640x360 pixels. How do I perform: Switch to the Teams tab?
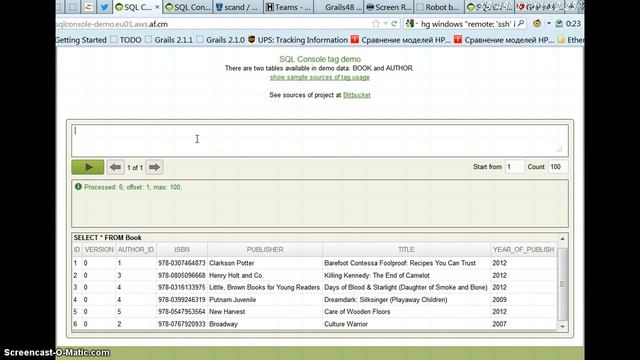click(x=288, y=7)
